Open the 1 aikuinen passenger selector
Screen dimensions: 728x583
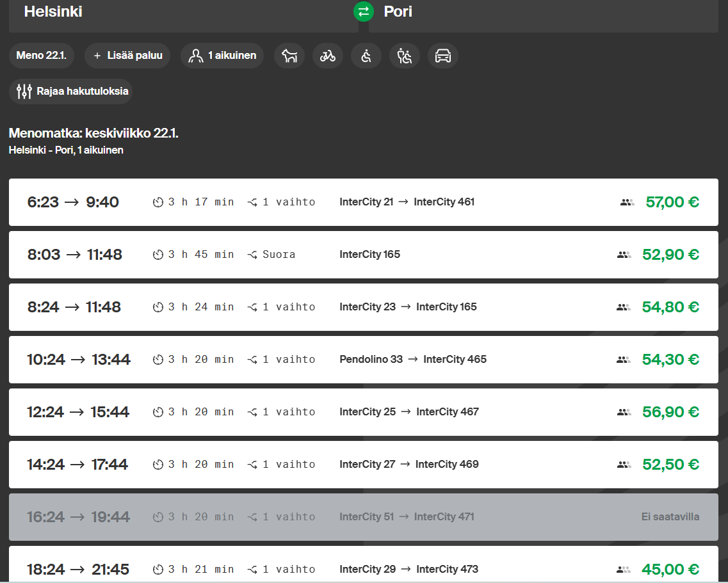(x=222, y=56)
